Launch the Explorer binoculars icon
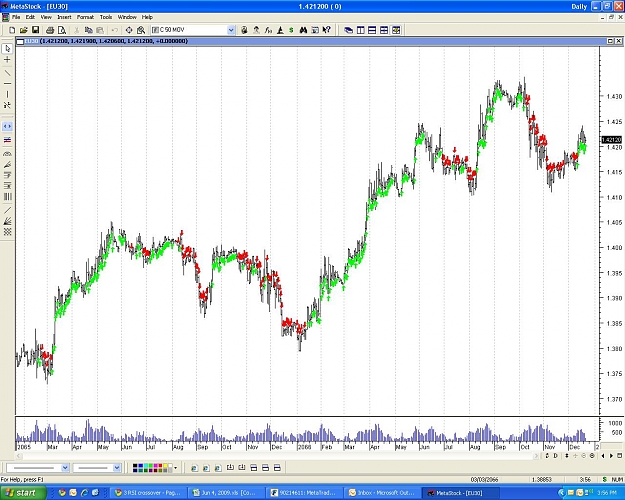 click(303, 30)
